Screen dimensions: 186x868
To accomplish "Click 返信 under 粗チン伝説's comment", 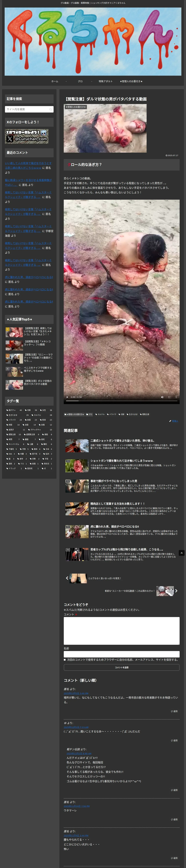I will click(174, 790).
